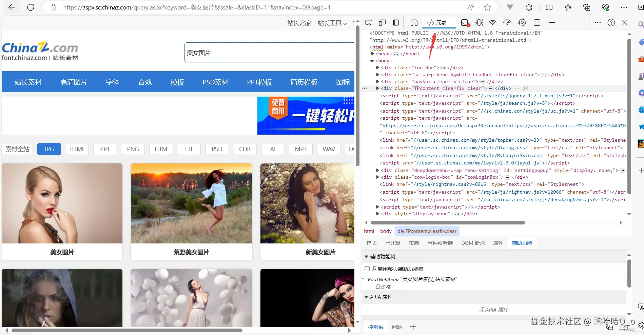Click the 美女图片 thumbnail image
This screenshot has width=644, height=335.
coord(62,203)
